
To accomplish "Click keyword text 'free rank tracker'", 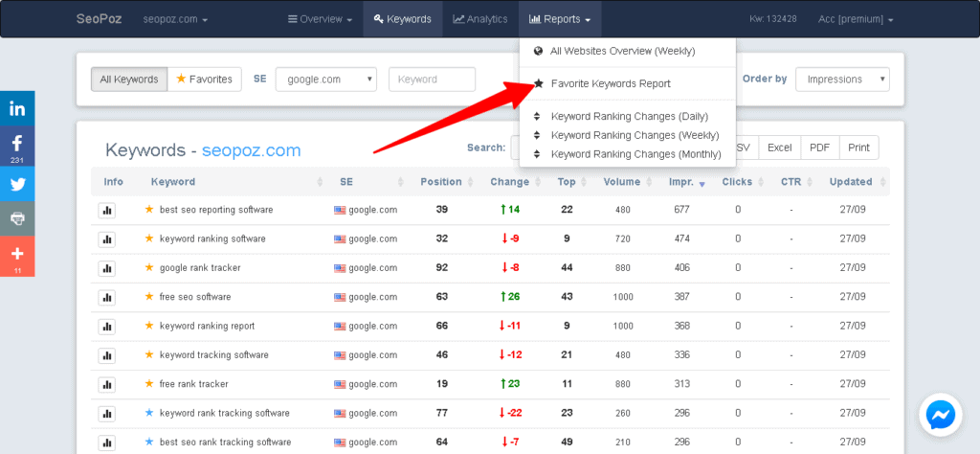I will (193, 384).
